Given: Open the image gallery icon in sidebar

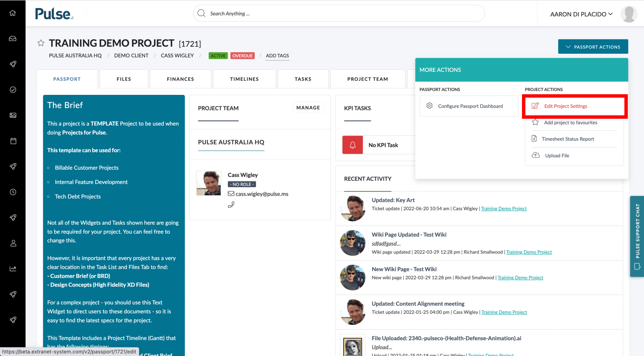Looking at the screenshot, I should pos(13,115).
